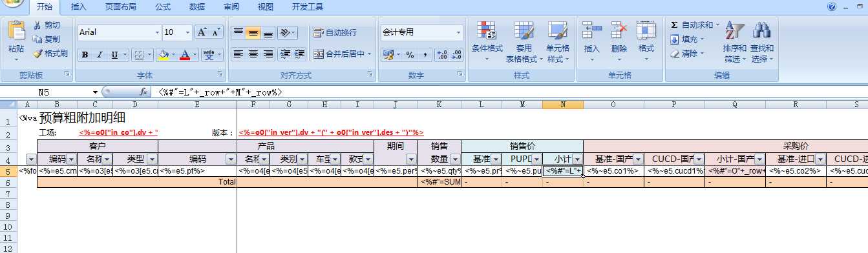Cut selection with 剪切 scissors

tap(47, 25)
